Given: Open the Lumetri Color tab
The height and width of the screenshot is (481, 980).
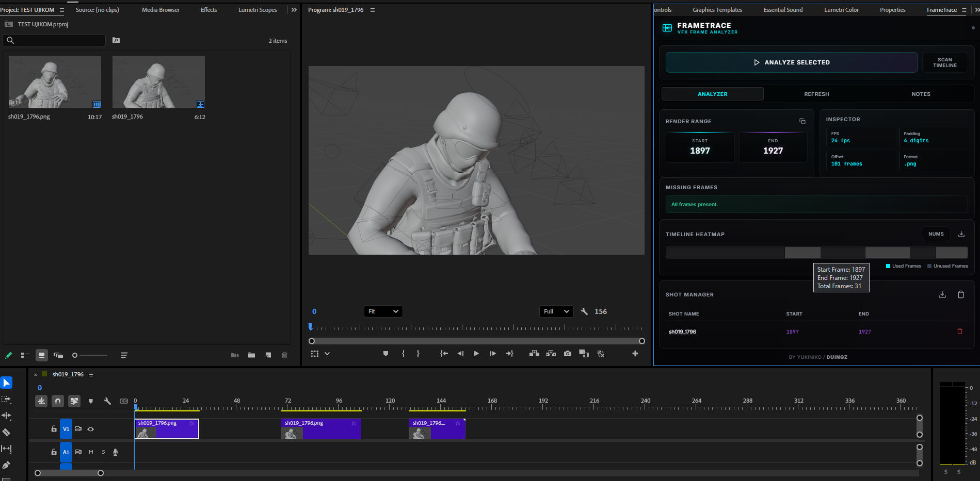Looking at the screenshot, I should (x=841, y=10).
